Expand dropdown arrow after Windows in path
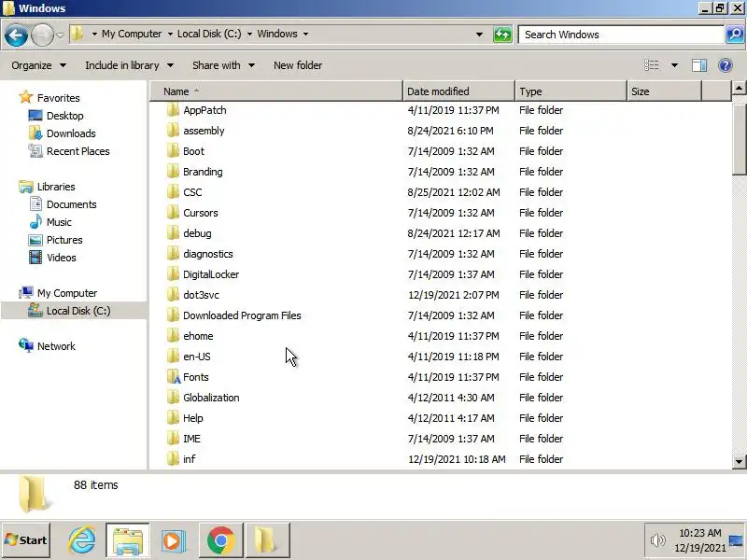 tap(306, 34)
